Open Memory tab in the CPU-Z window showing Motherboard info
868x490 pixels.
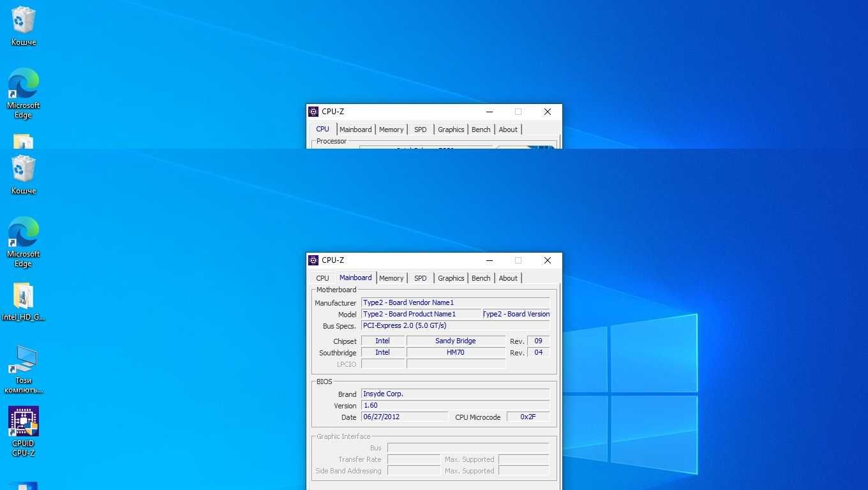(x=391, y=278)
